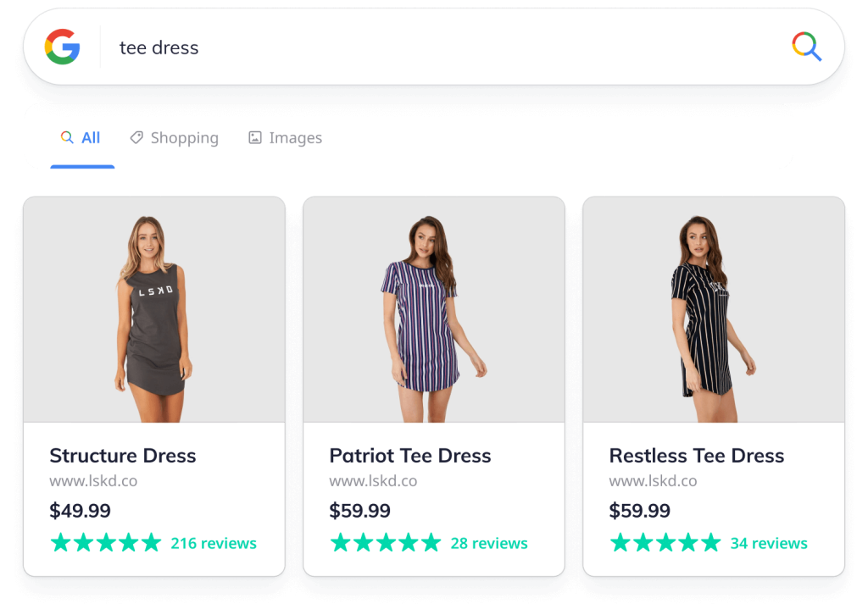The width and height of the screenshot is (868, 615).
Task: Click the star rating of Structure Dress
Action: click(106, 542)
